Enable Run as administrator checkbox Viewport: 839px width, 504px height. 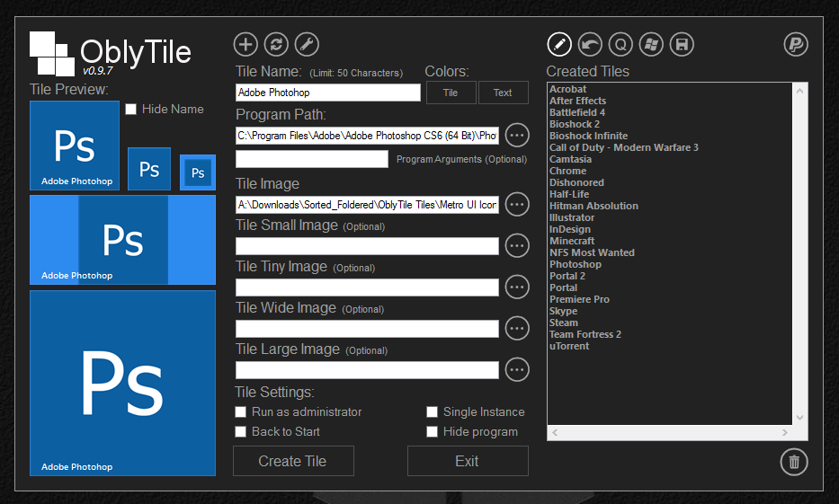tap(241, 412)
